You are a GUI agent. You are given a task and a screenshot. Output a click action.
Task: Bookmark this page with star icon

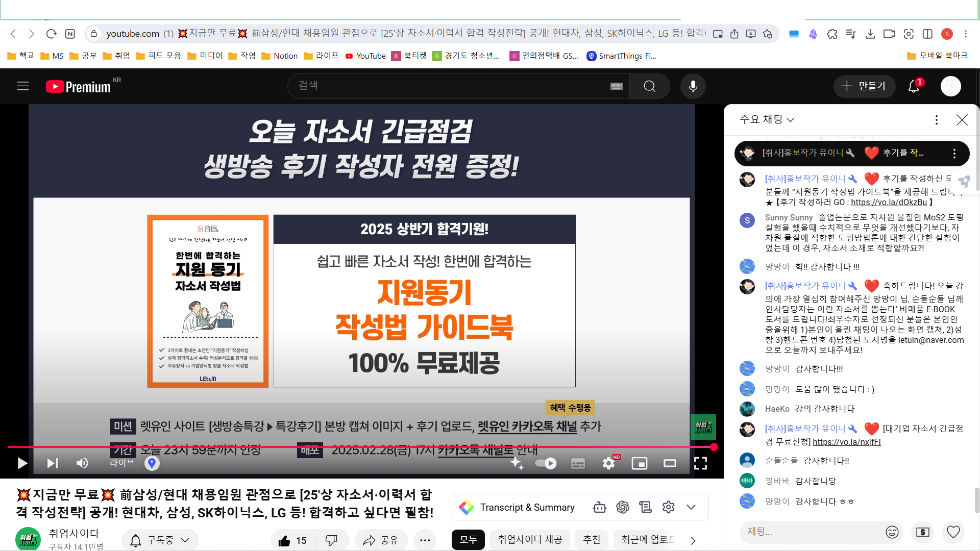click(768, 34)
